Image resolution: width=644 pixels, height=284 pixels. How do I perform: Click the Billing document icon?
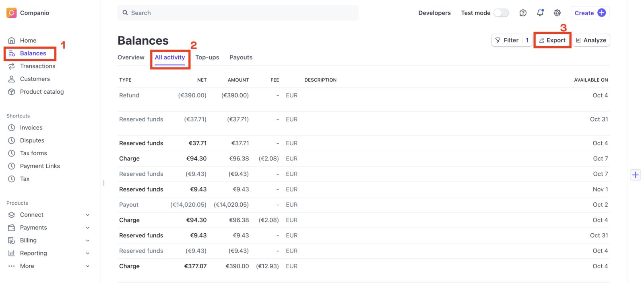click(x=12, y=241)
